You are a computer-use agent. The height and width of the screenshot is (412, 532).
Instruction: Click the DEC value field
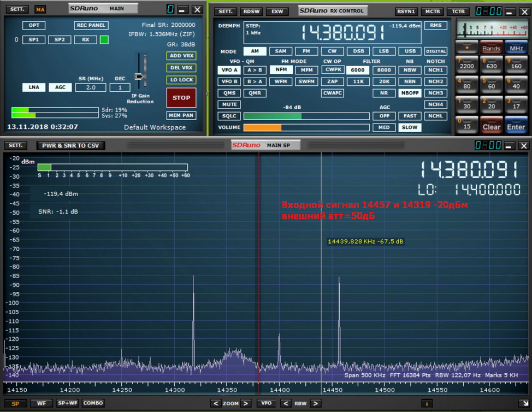click(x=120, y=87)
